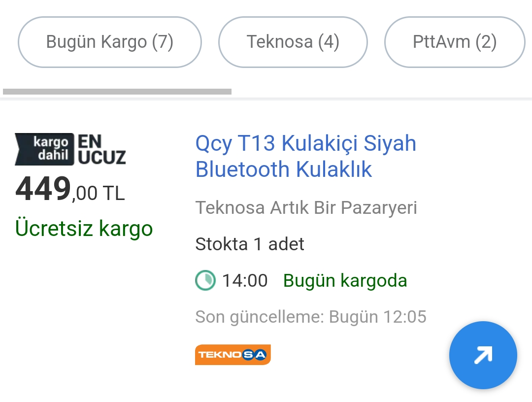Click the 'Stokta 1 adet' stock info

point(250,244)
